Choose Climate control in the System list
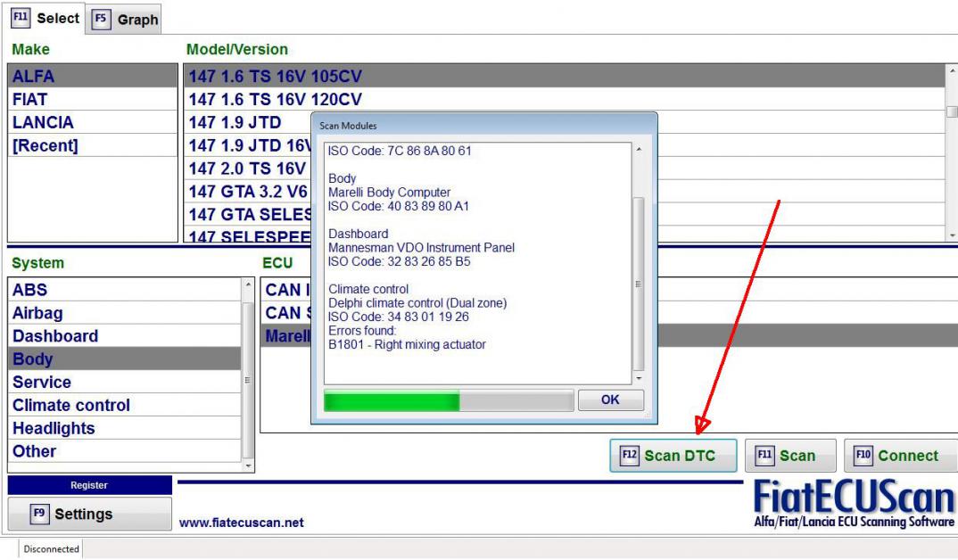The width and height of the screenshot is (958, 560). [x=125, y=405]
